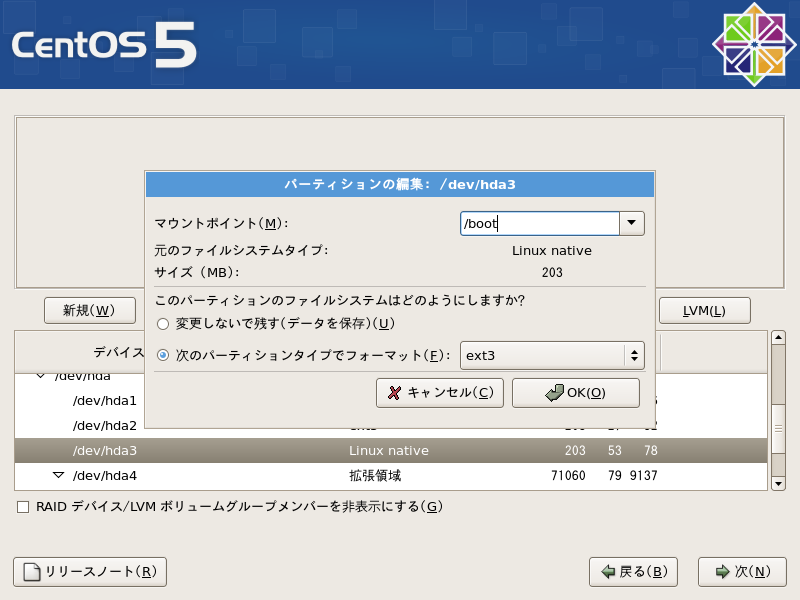The width and height of the screenshot is (800, 600).
Task: Select the format as partition type radio button
Action: pos(163,355)
